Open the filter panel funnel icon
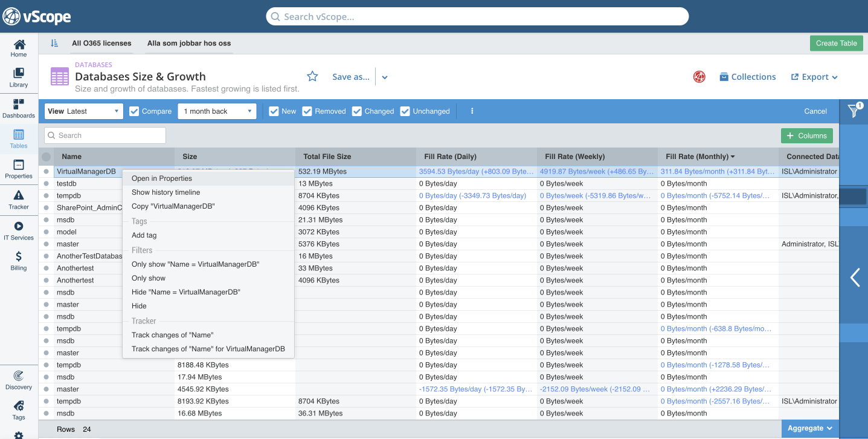The width and height of the screenshot is (868, 439). [854, 110]
